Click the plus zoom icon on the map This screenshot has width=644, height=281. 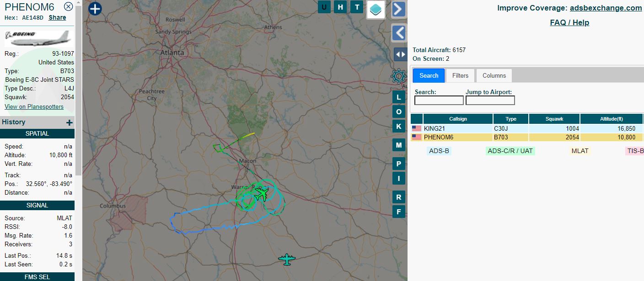point(95,9)
